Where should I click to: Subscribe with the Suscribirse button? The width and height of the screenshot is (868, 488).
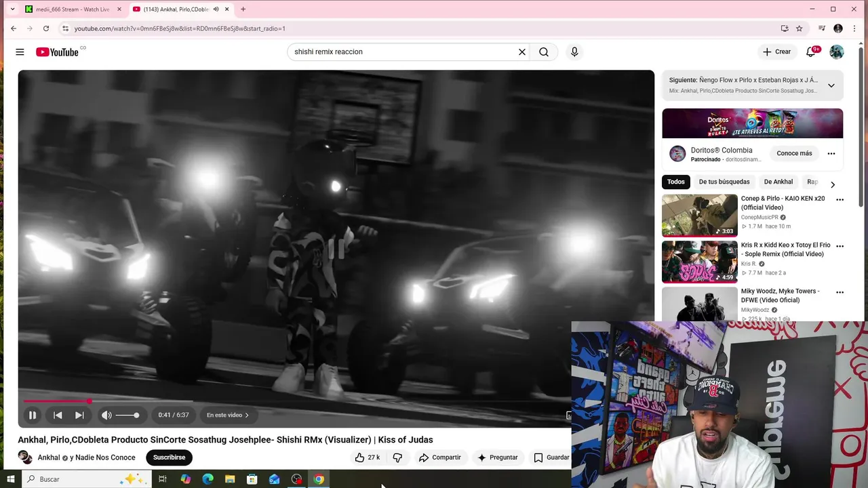coord(169,457)
